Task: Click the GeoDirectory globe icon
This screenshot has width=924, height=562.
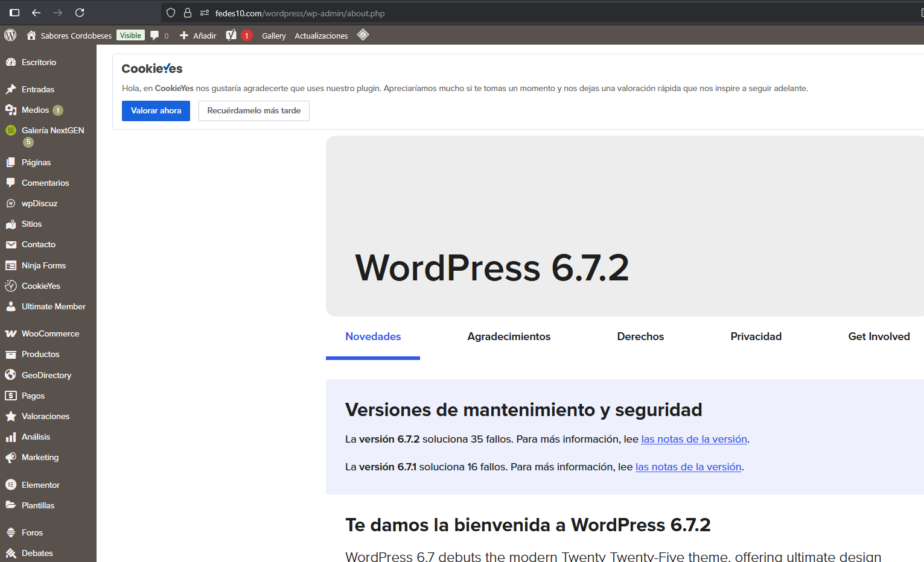Action: coord(11,375)
